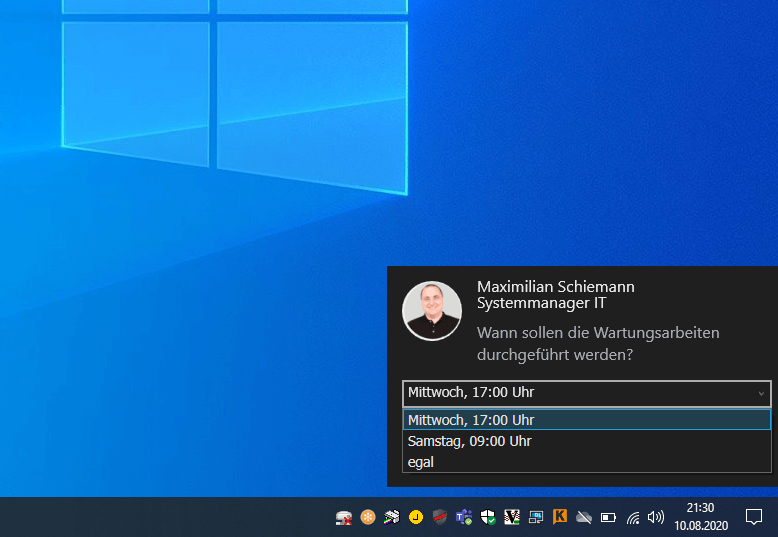Image resolution: width=778 pixels, height=537 pixels.
Task: Click the notification title 'Maximilian Schiemann'
Action: [x=555, y=287]
